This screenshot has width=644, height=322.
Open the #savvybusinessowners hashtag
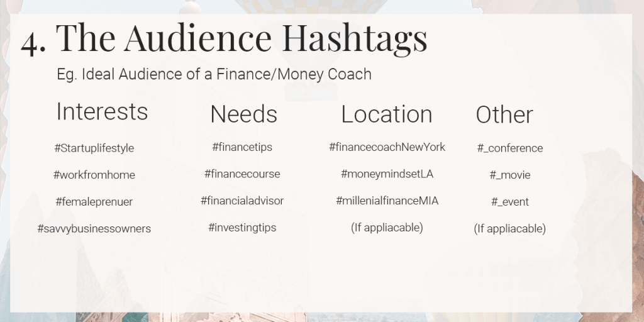coord(94,229)
